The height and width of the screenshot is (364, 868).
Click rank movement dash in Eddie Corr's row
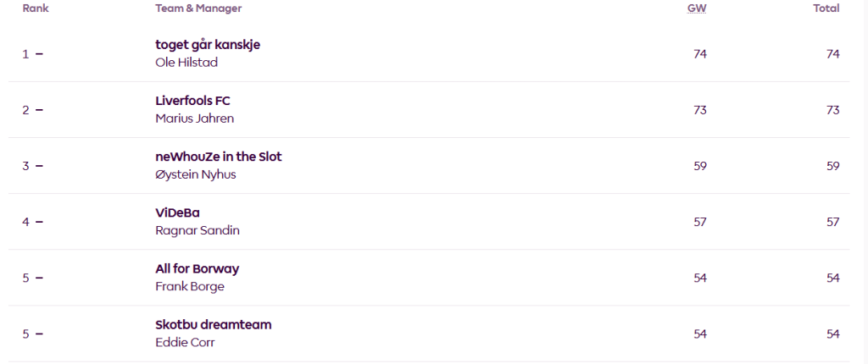(39, 334)
